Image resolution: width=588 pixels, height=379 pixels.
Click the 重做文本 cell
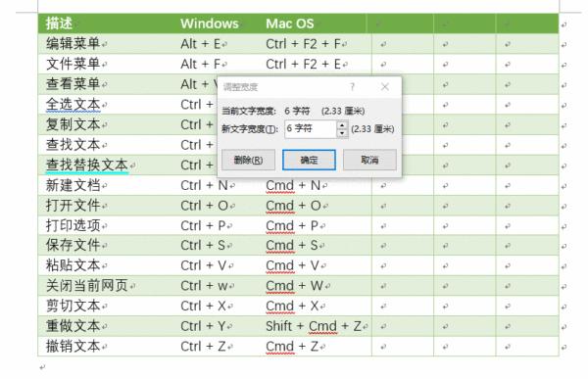[73, 326]
